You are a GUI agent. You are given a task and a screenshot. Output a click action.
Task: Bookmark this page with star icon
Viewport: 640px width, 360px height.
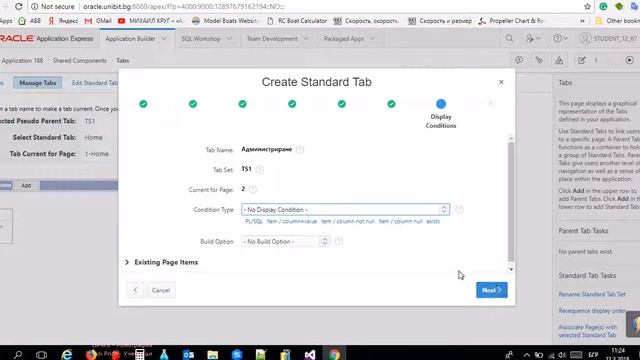tap(587, 7)
